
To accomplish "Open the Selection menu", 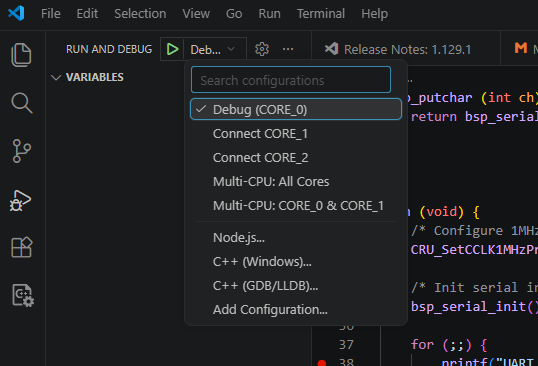I will coord(140,14).
